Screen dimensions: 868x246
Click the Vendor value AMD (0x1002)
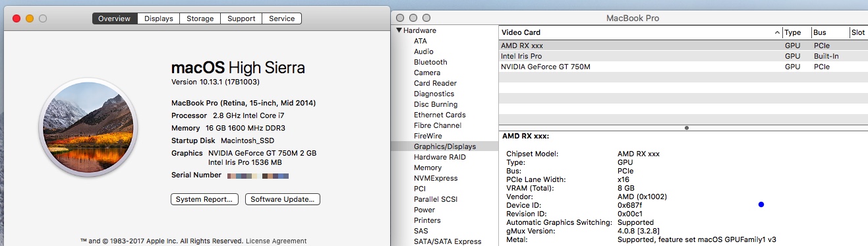pyautogui.click(x=643, y=197)
